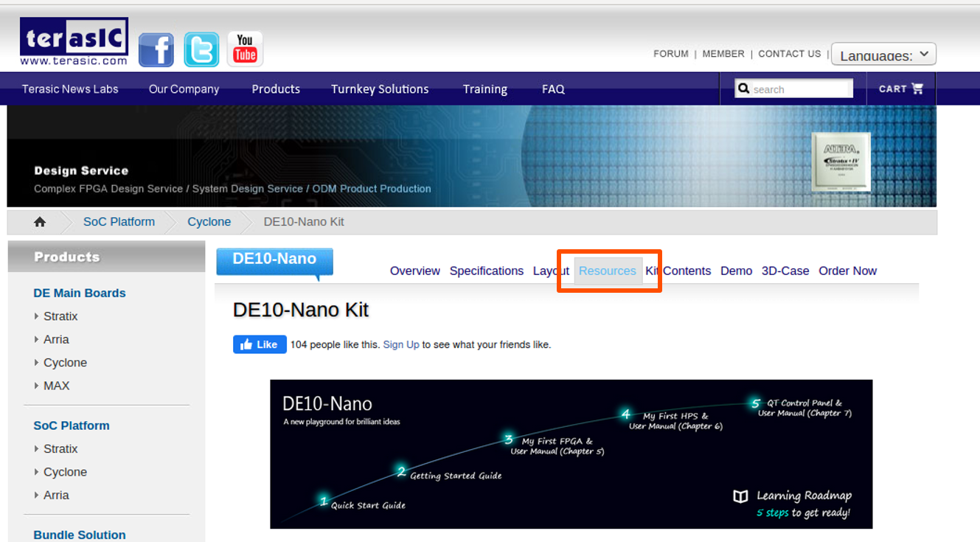The height and width of the screenshot is (542, 980).
Task: Open Cyclone under sidebar SoC Platform
Action: coord(65,472)
